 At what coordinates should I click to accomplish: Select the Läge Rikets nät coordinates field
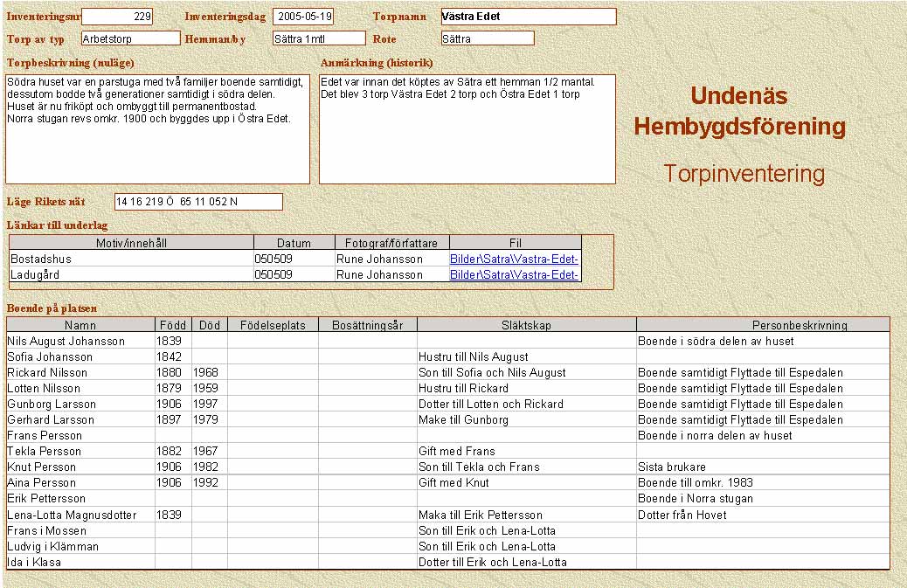click(x=198, y=202)
